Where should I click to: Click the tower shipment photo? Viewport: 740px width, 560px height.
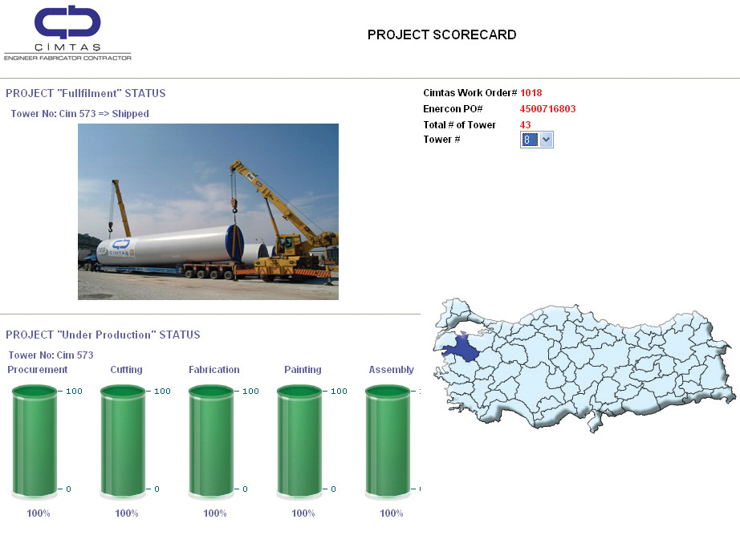208,212
